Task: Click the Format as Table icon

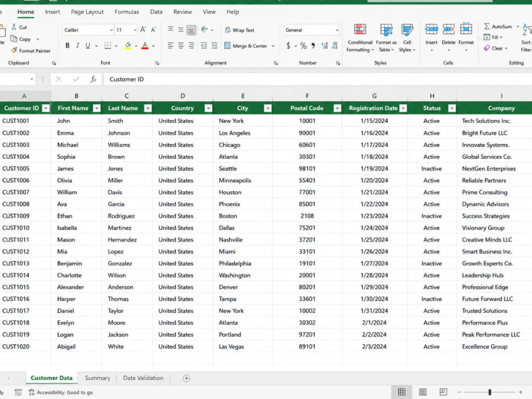Action: [386, 29]
